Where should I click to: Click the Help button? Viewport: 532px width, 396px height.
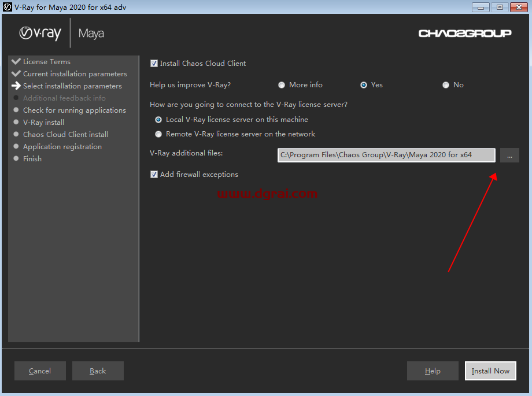[433, 371]
